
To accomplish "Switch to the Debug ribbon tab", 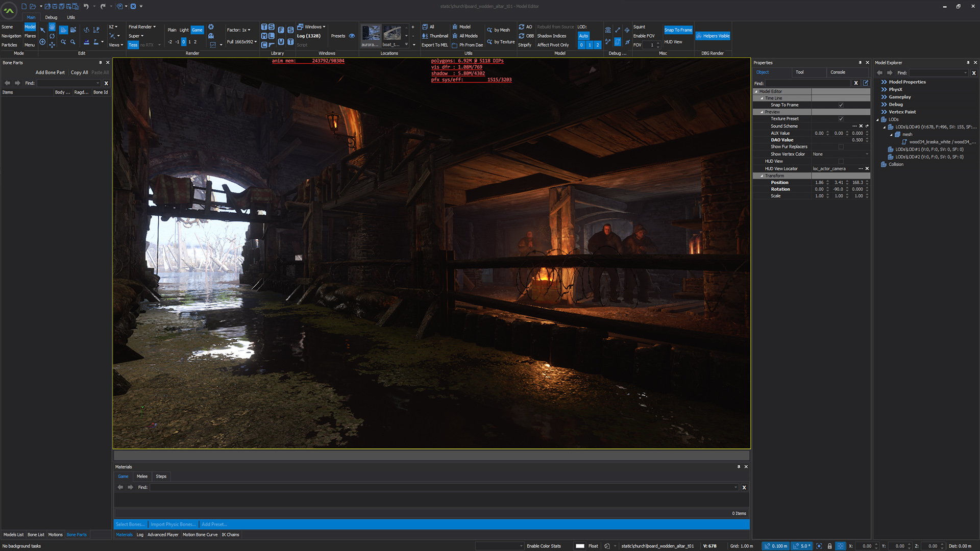I will (51, 17).
